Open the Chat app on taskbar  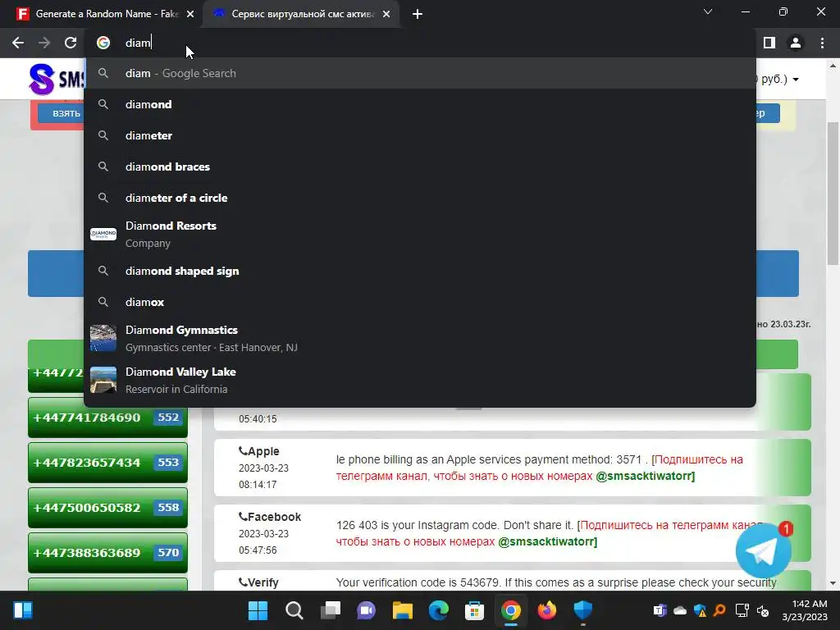(367, 610)
